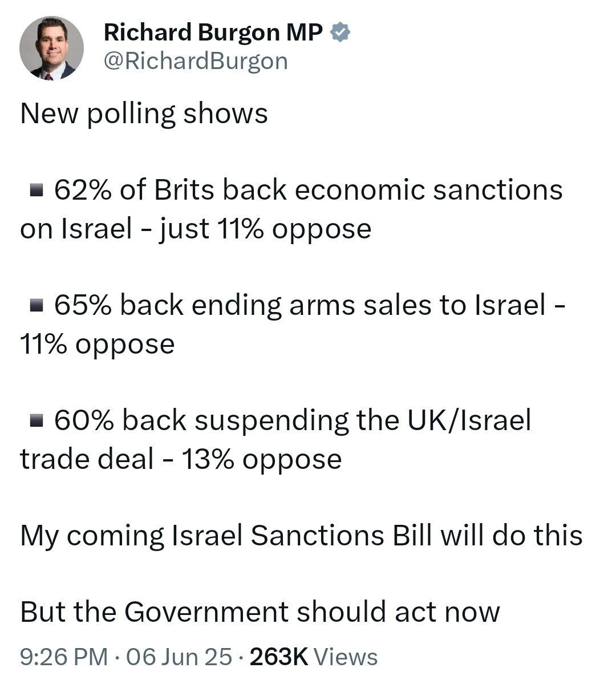Select the '65% back ending arms sales' line
616x680 pixels.
pyautogui.click(x=310, y=305)
